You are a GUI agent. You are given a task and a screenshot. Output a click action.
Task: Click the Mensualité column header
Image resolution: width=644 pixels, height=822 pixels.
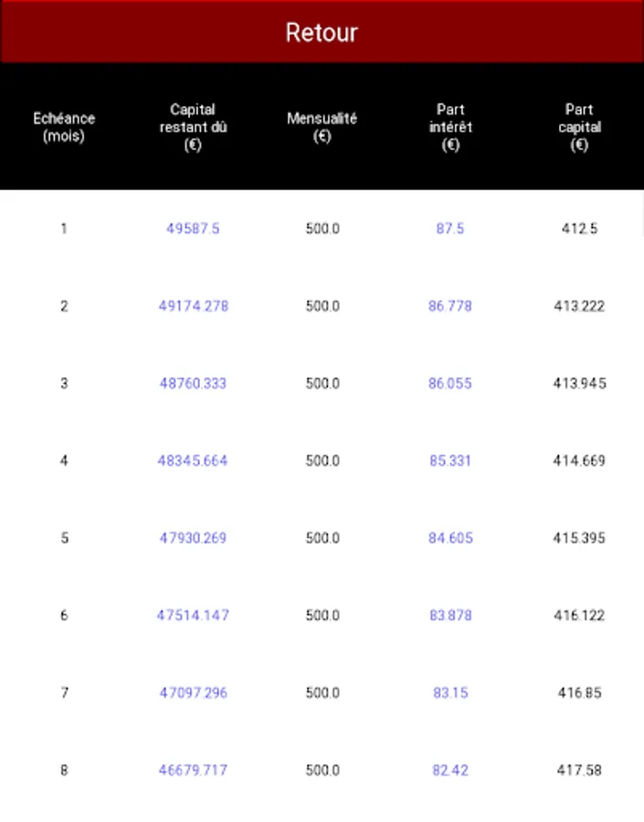coord(322,127)
